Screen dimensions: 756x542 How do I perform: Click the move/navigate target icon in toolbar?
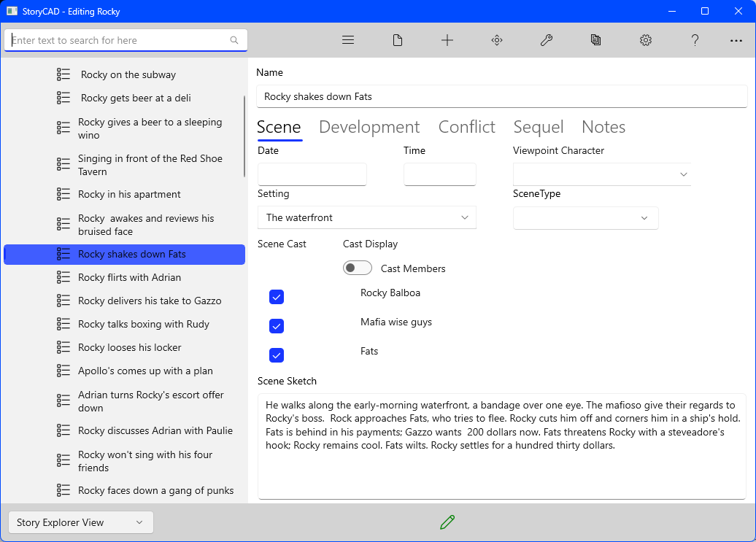[497, 40]
